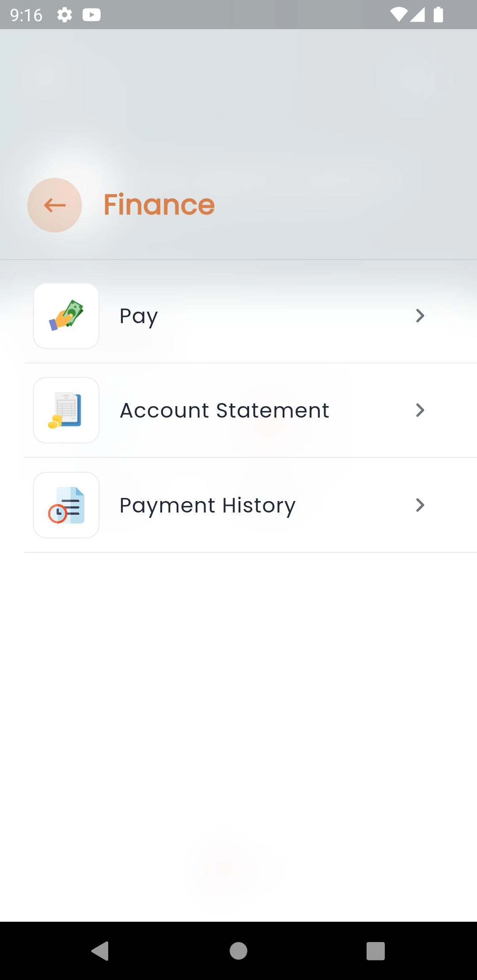Select the Payment History label

click(x=208, y=505)
